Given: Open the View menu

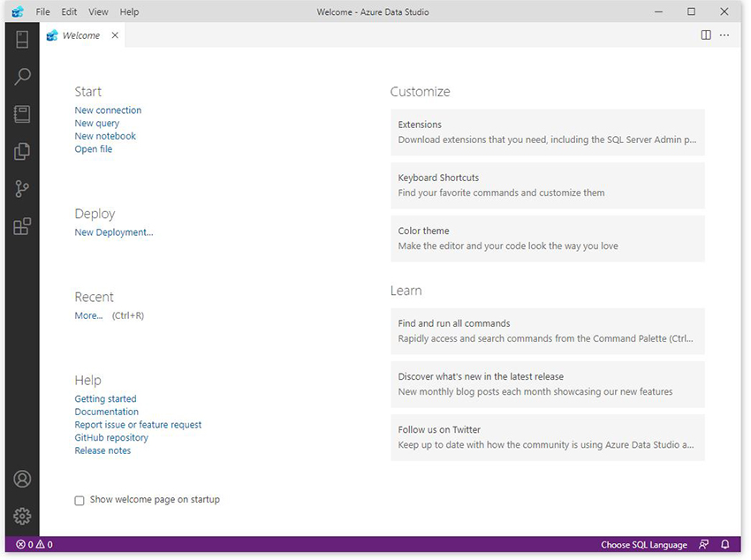Looking at the screenshot, I should 98,12.
